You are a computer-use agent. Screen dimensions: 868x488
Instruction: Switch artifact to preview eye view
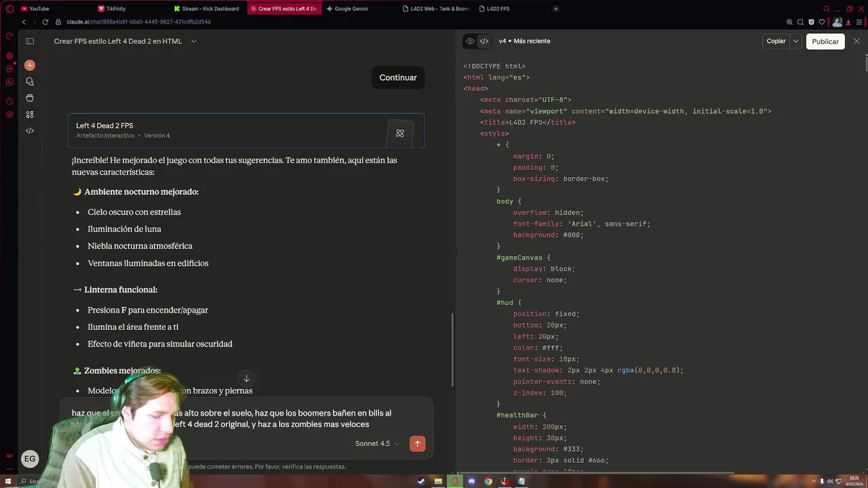click(470, 41)
